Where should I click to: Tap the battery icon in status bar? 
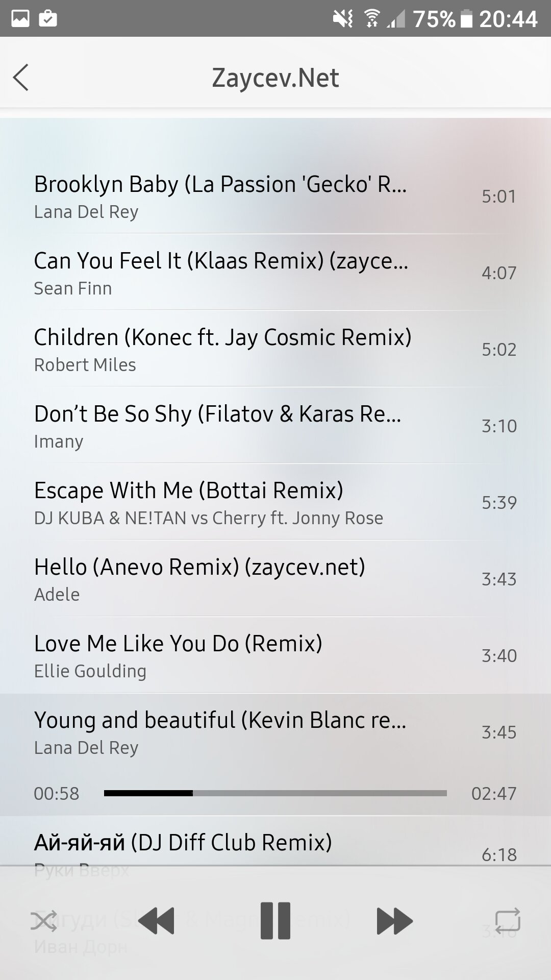(466, 19)
